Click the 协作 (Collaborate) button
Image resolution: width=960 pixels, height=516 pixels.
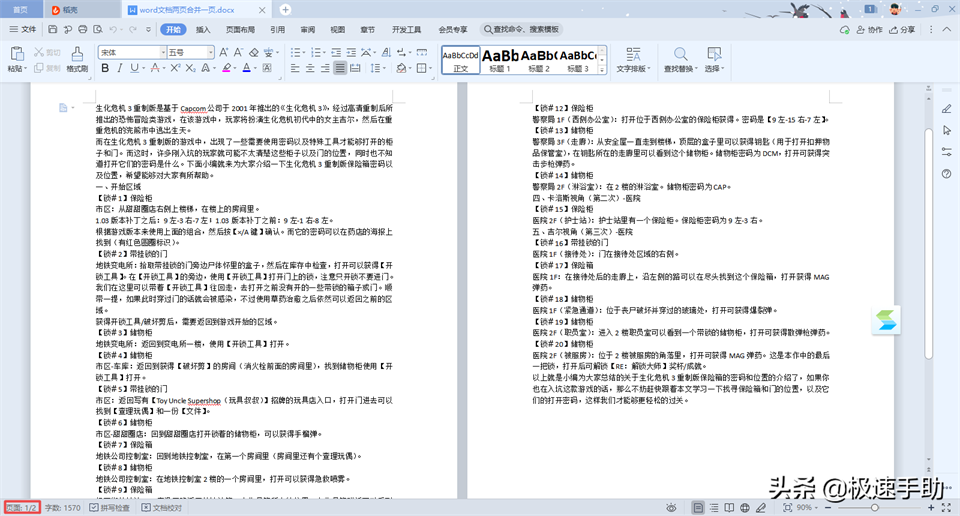pyautogui.click(x=871, y=30)
